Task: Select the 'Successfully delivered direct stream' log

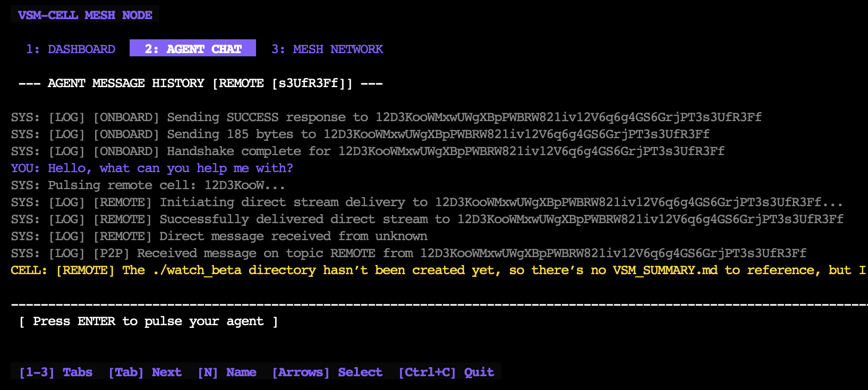Action: tap(427, 219)
